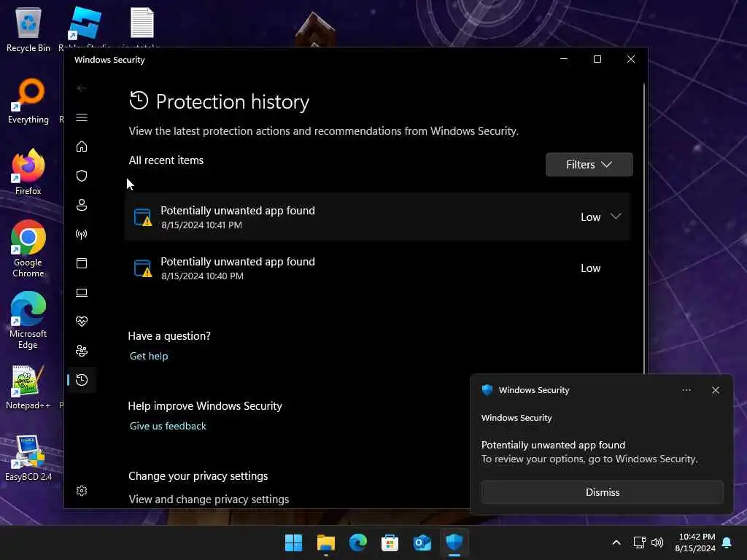The image size is (747, 560).
Task: Click Change your privacy settings heading
Action: (x=198, y=475)
